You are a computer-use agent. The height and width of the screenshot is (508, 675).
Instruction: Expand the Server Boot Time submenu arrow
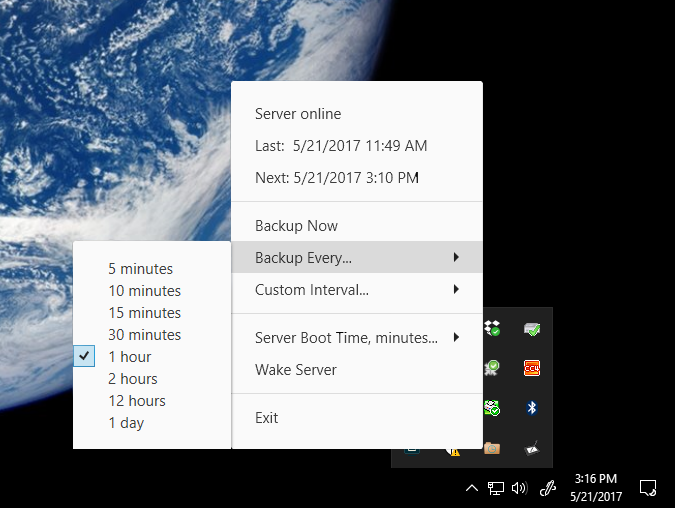[x=456, y=337]
